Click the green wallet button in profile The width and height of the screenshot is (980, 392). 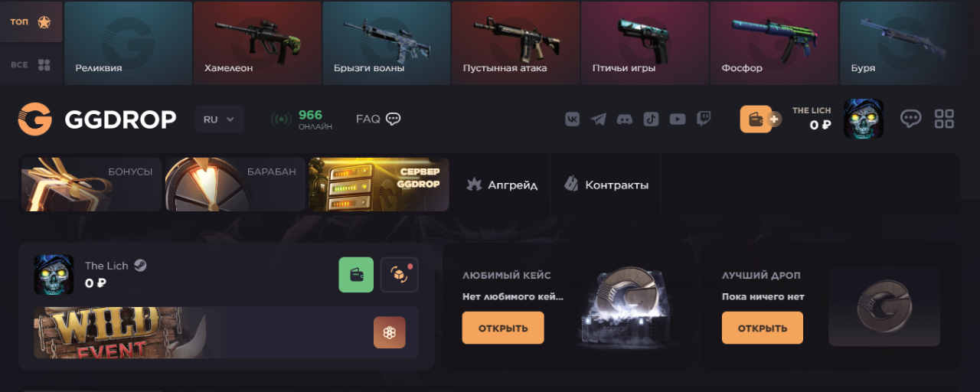click(x=356, y=275)
